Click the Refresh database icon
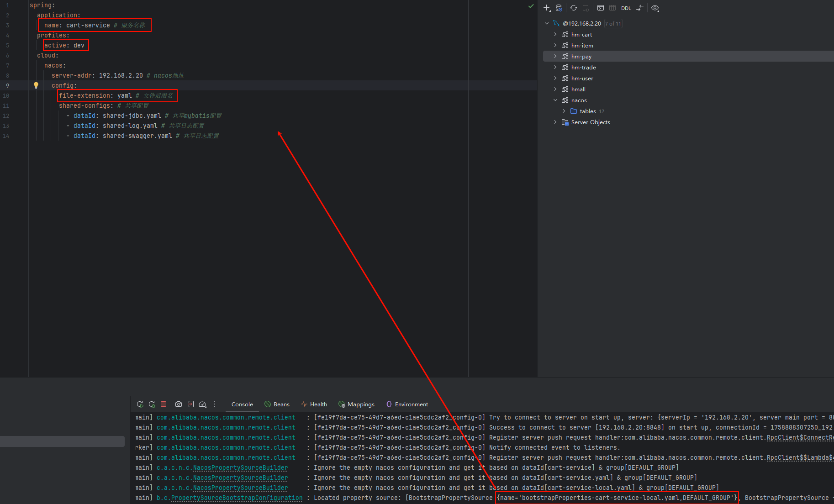The image size is (834, 504). pos(574,8)
